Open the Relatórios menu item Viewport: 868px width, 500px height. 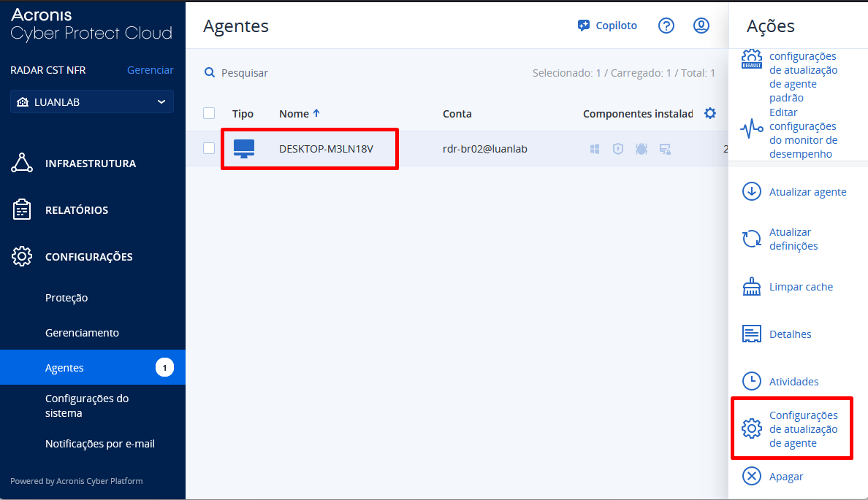pyautogui.click(x=76, y=210)
